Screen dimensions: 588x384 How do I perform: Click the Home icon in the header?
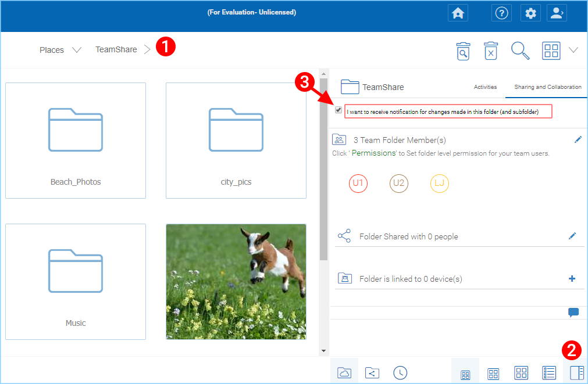coord(458,13)
